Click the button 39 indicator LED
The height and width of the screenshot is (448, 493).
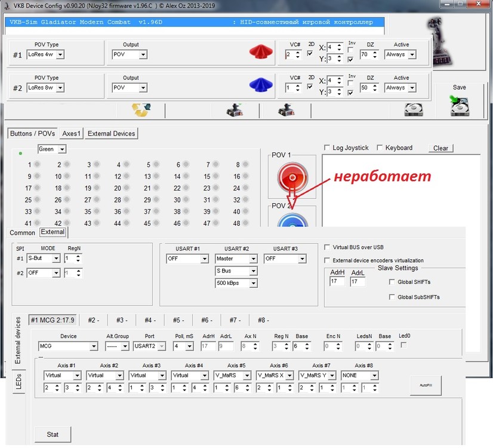coord(216,211)
